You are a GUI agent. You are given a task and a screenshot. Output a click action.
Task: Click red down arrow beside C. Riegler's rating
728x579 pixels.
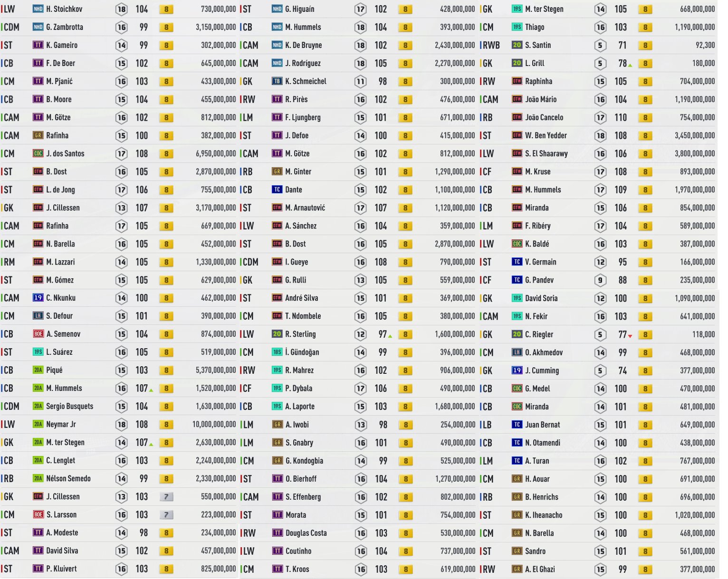[630, 336]
